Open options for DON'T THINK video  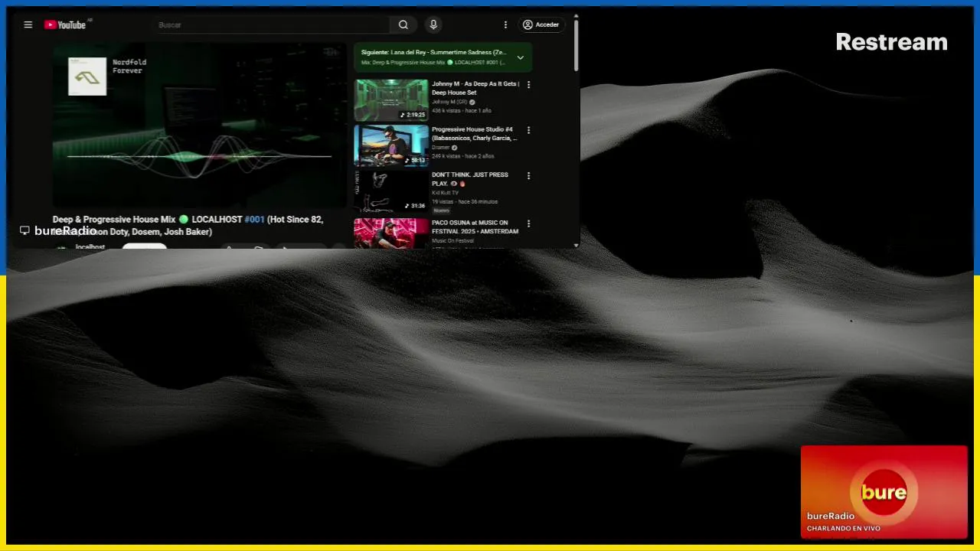click(x=528, y=175)
